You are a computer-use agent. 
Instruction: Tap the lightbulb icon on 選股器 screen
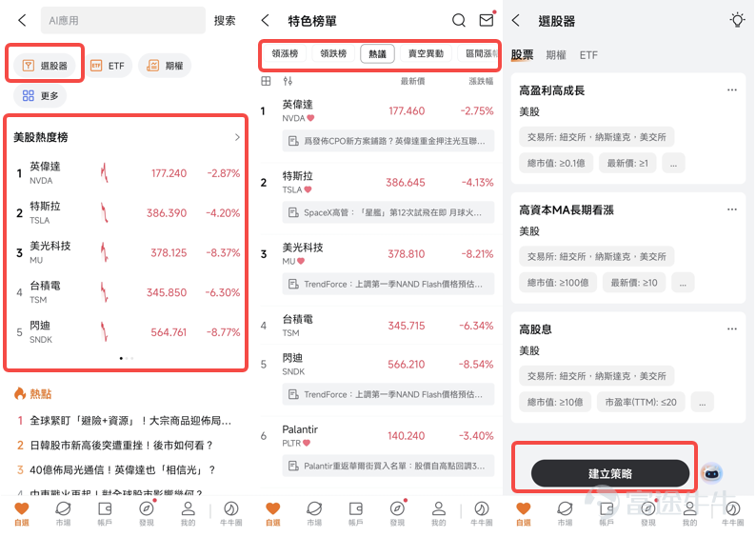737,20
